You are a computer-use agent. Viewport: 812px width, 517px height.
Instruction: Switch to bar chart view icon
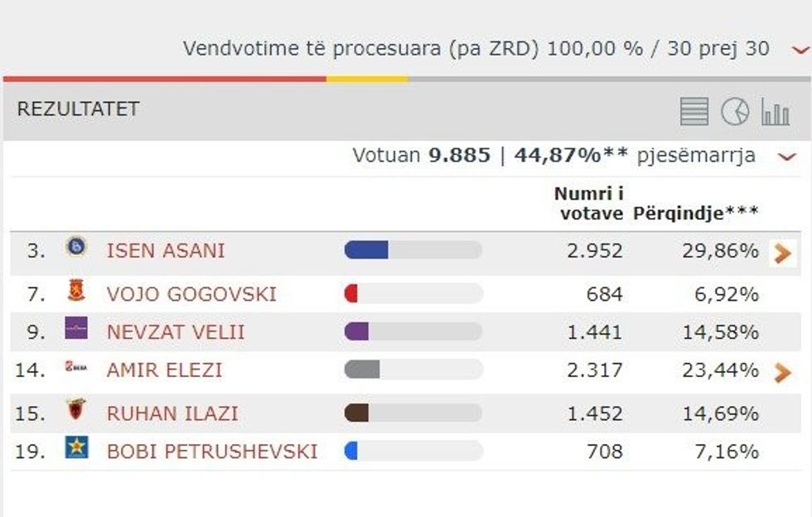776,111
